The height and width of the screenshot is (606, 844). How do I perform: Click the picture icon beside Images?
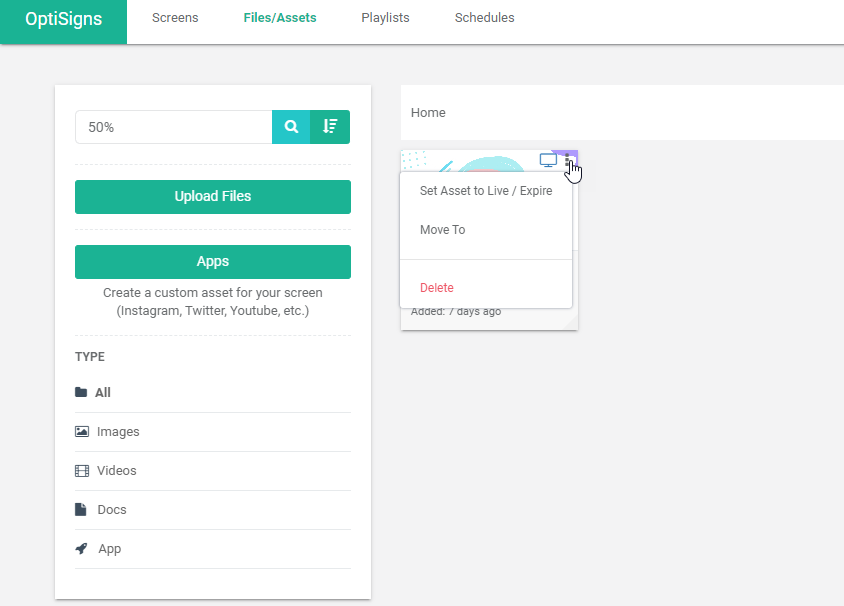point(82,432)
